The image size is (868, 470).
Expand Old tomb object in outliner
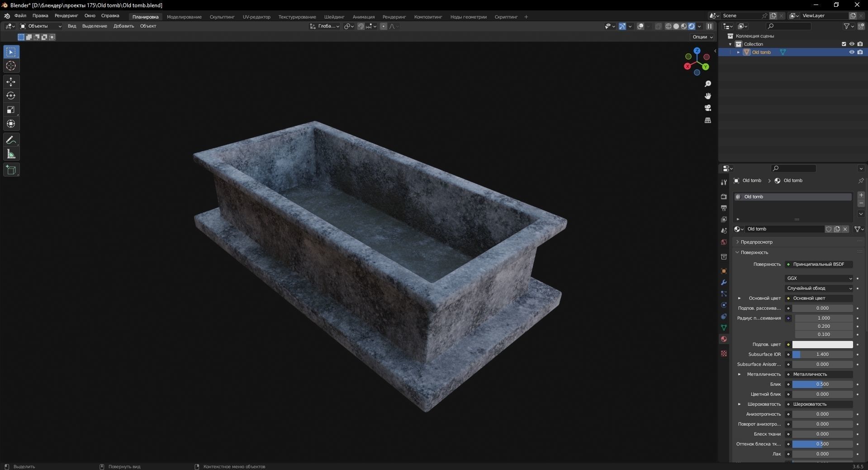point(739,52)
